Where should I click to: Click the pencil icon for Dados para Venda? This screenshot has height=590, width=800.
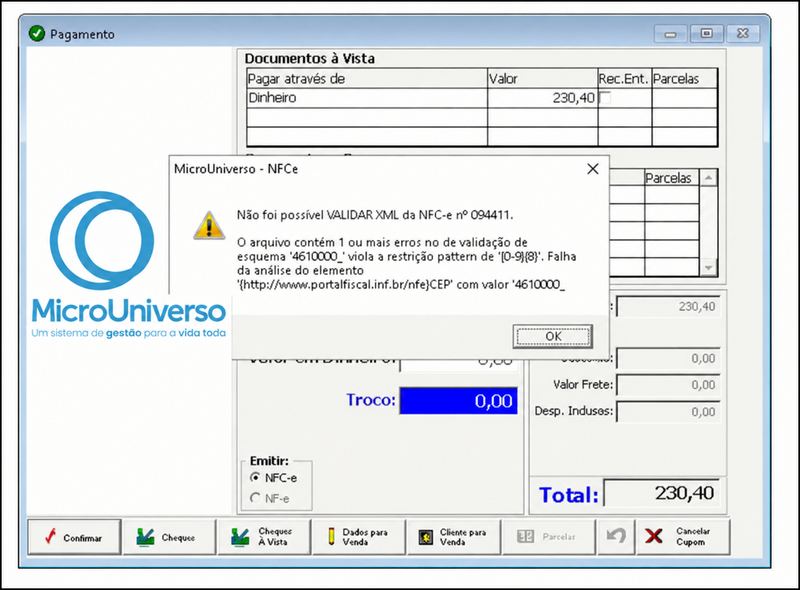[x=331, y=536]
